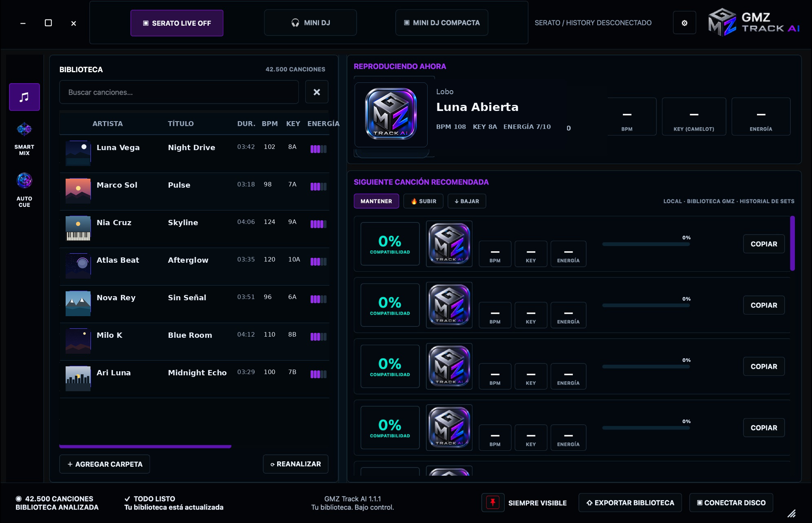Sort the library by BPM column
The width and height of the screenshot is (812, 523).
[270, 124]
